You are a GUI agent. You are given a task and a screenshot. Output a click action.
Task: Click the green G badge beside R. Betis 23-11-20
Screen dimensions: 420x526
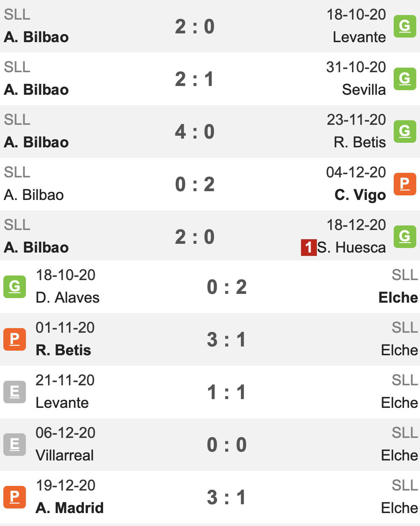[405, 131]
